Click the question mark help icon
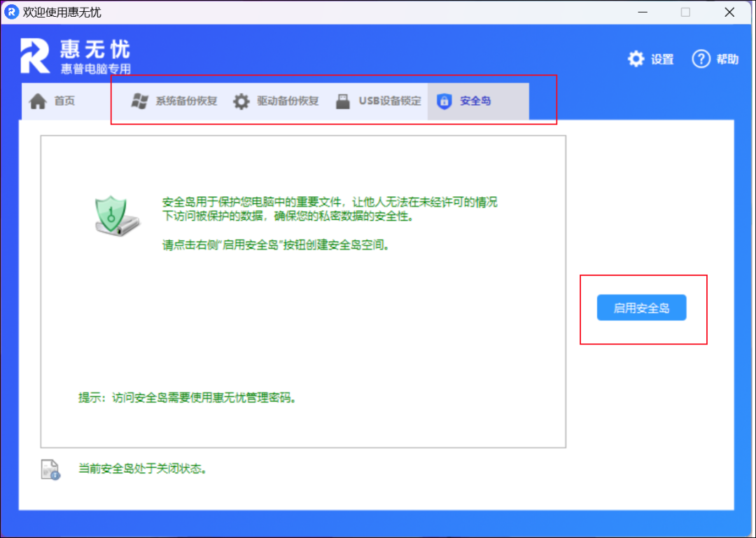The width and height of the screenshot is (756, 538). pos(701,59)
